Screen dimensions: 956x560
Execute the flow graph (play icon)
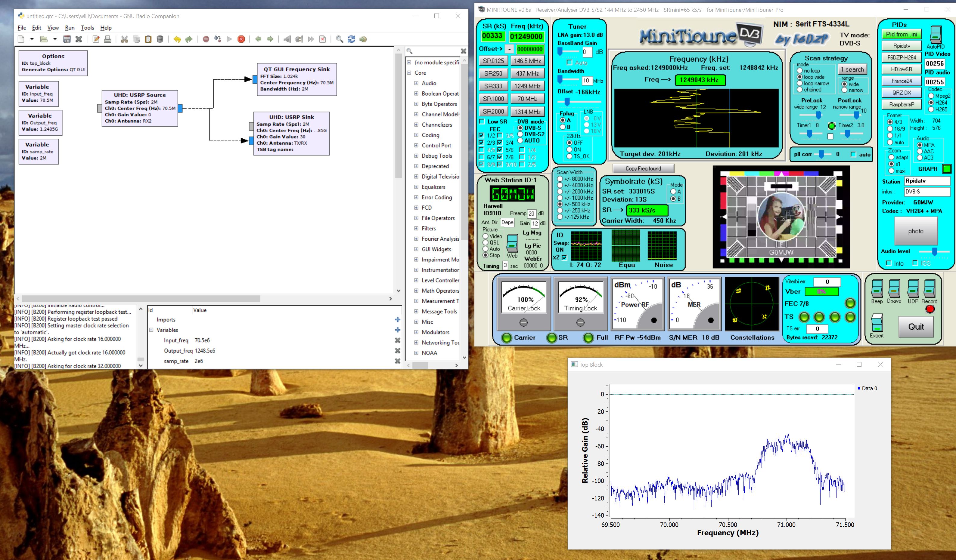click(229, 39)
